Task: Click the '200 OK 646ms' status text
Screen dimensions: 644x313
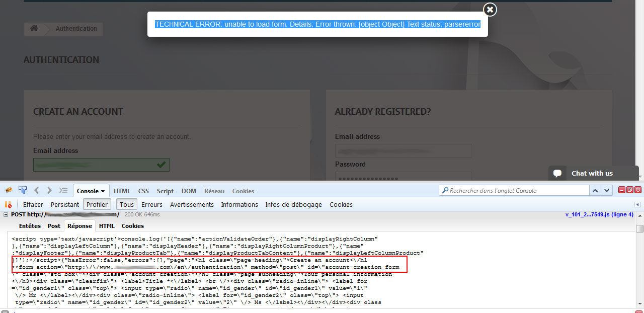Action: [142, 214]
